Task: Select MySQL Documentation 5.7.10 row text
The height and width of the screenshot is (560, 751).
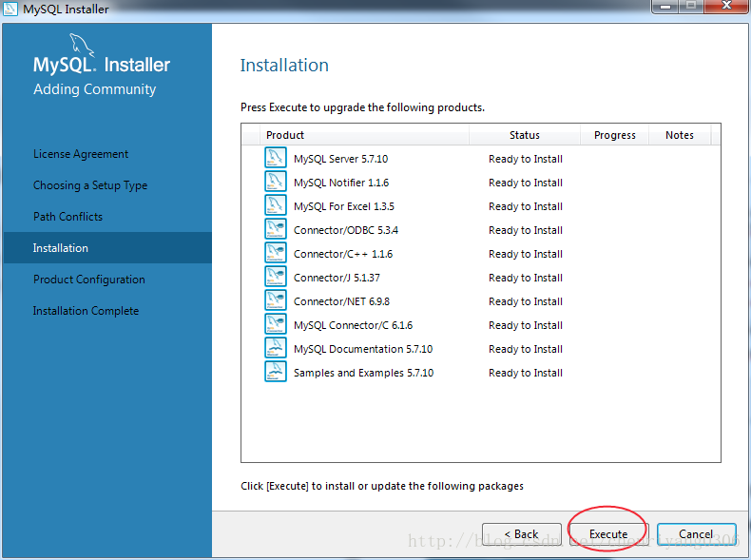Action: coord(363,349)
